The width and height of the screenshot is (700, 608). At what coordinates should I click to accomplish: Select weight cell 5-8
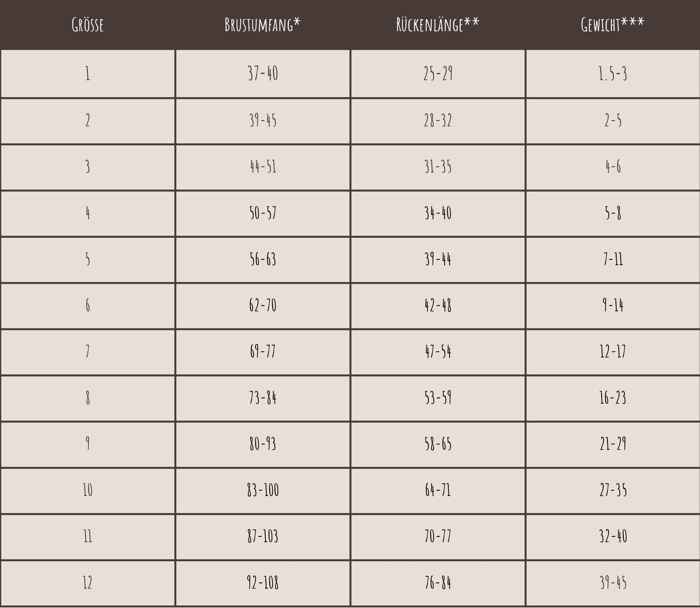click(x=613, y=213)
